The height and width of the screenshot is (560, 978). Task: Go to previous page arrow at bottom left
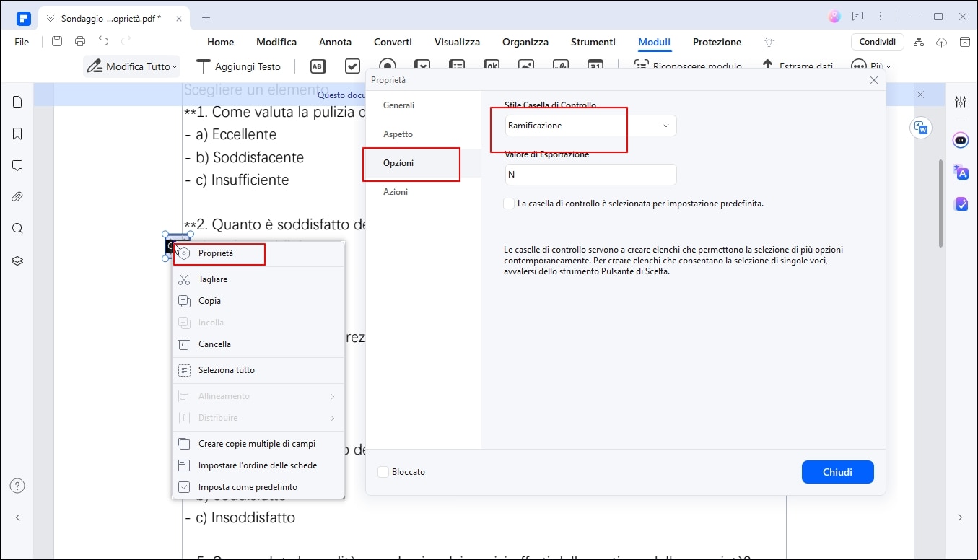(18, 517)
